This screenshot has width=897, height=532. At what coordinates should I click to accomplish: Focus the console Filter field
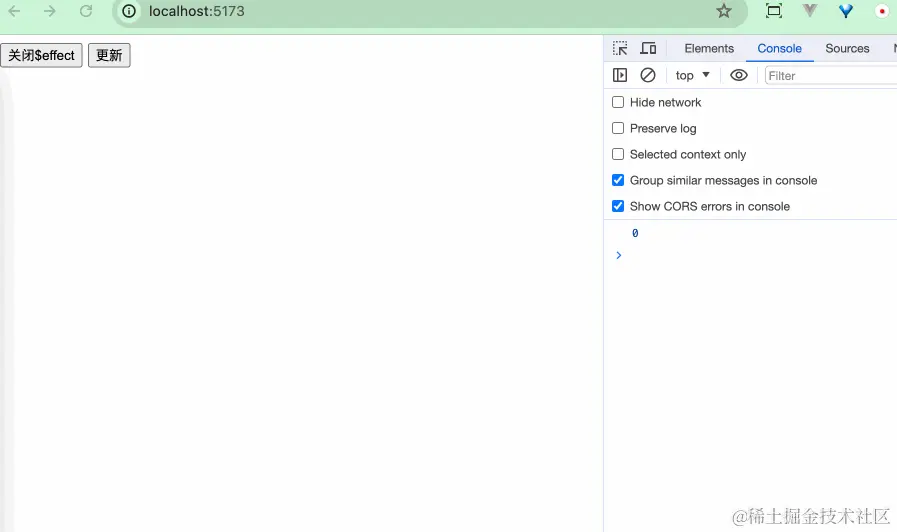(831, 76)
